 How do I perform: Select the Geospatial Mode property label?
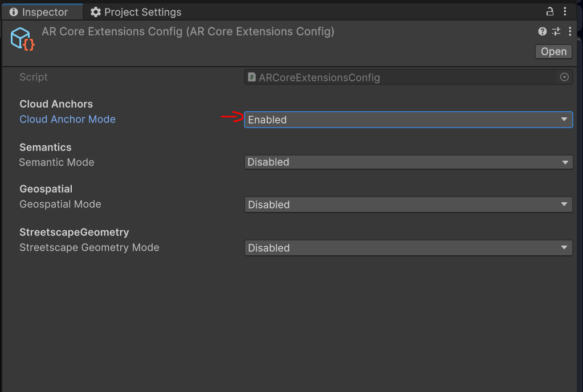pos(60,205)
